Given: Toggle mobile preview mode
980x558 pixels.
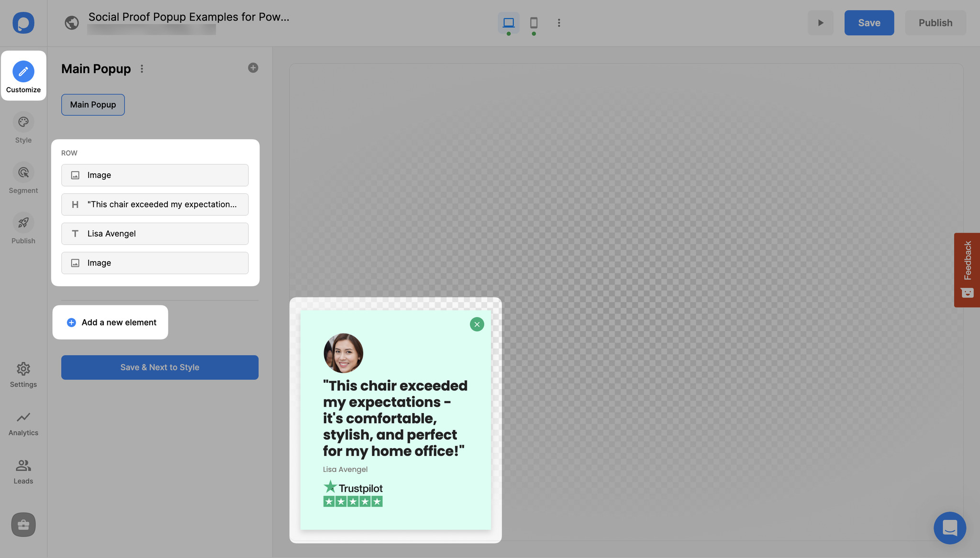Looking at the screenshot, I should 533,22.
